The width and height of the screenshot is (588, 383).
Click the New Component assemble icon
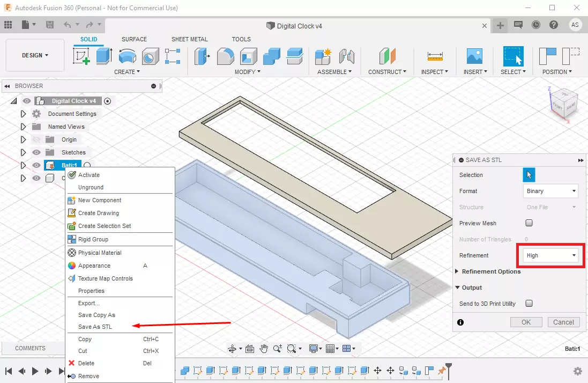pyautogui.click(x=323, y=56)
